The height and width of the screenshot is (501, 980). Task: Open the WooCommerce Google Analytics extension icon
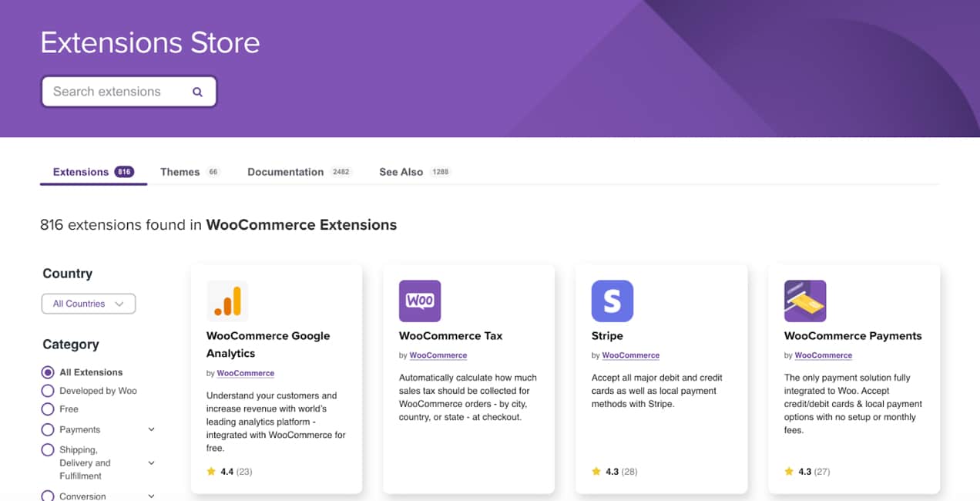click(x=227, y=301)
